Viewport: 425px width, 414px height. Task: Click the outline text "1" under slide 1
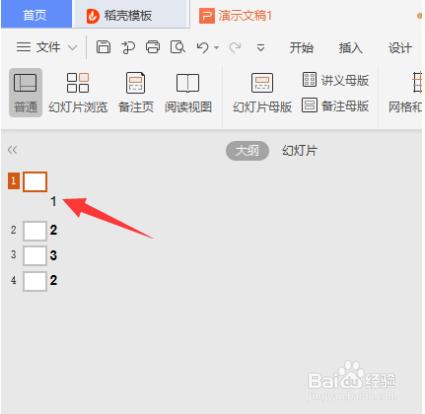click(x=53, y=201)
